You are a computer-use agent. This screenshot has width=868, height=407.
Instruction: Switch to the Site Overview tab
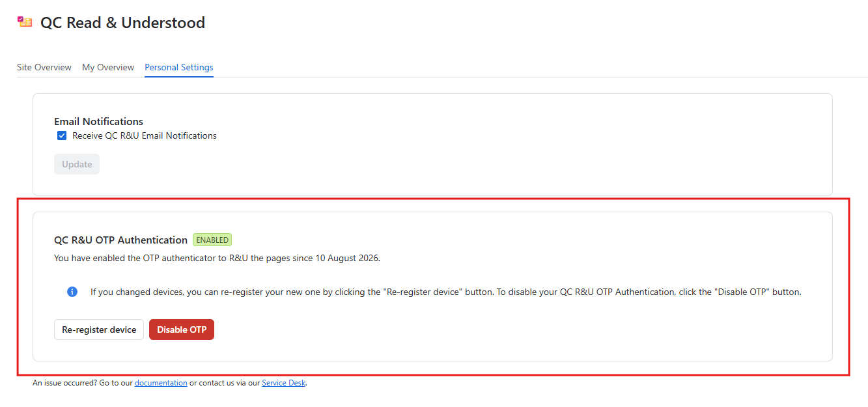[44, 67]
